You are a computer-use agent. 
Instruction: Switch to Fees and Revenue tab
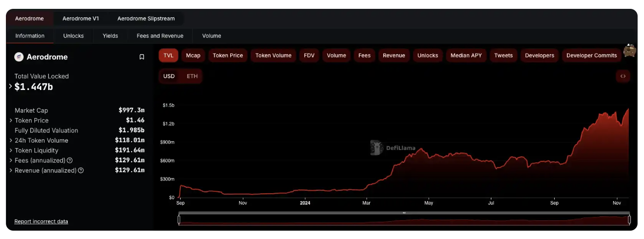(160, 36)
